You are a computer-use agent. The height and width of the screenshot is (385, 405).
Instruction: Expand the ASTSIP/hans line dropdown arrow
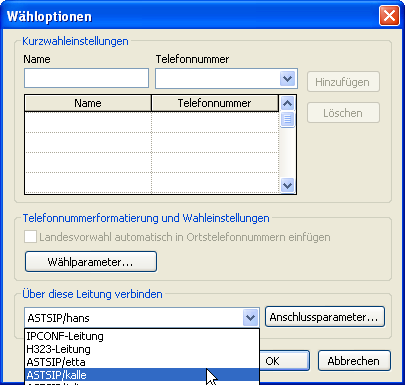[250, 318]
